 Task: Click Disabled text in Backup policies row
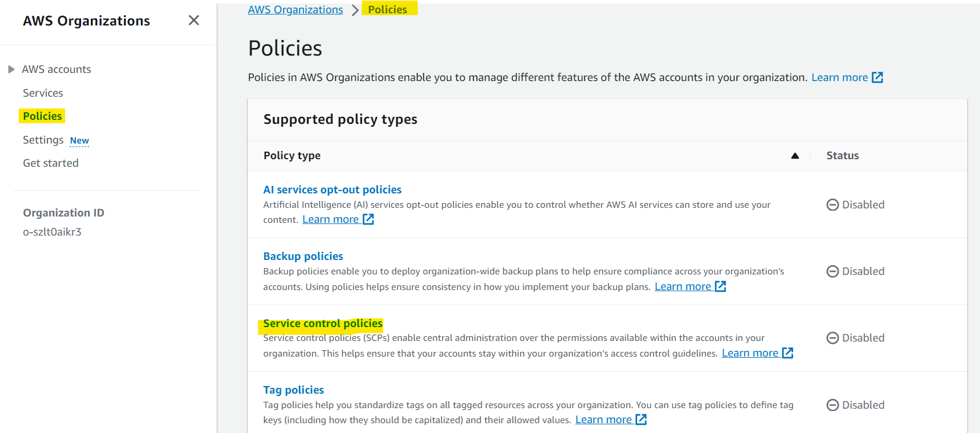coord(863,271)
